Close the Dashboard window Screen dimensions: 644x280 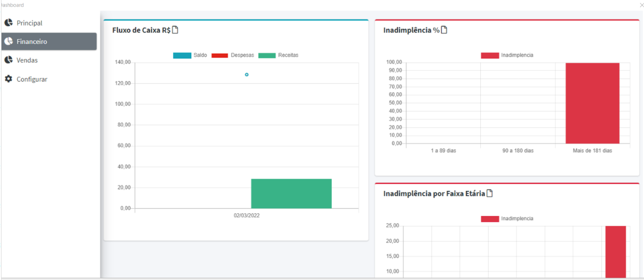pos(642,5)
